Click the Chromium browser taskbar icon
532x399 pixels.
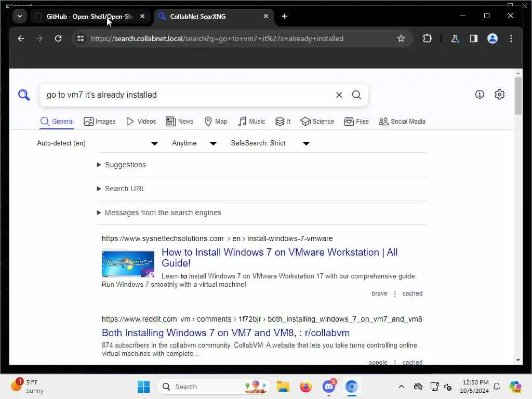tap(352, 387)
